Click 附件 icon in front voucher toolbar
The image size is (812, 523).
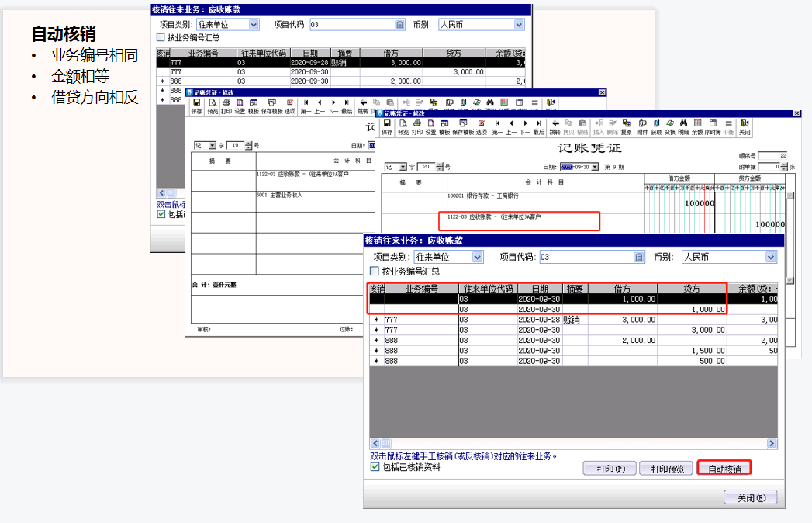pyautogui.click(x=642, y=127)
